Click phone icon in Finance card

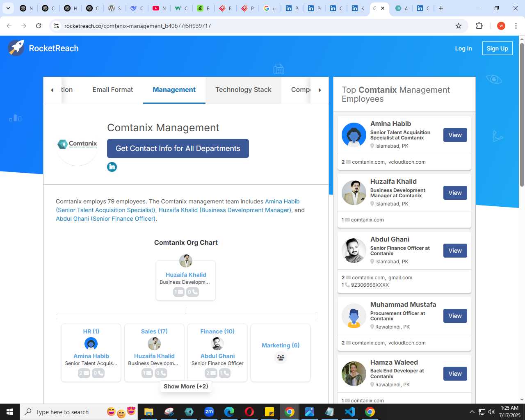tap(224, 373)
